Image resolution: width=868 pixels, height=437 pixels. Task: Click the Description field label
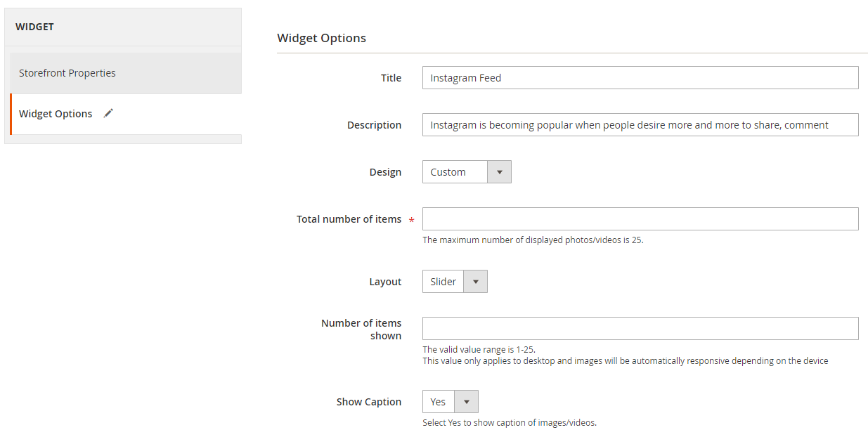[374, 125]
